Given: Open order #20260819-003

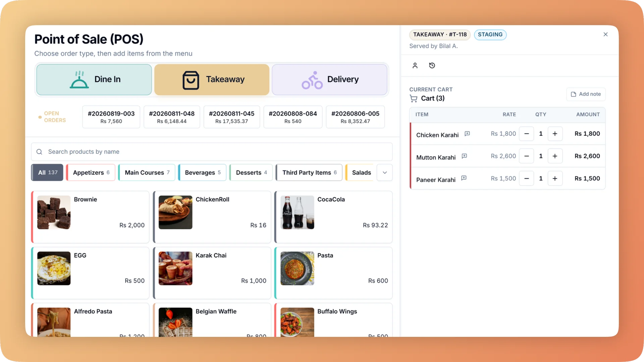Looking at the screenshot, I should [111, 117].
